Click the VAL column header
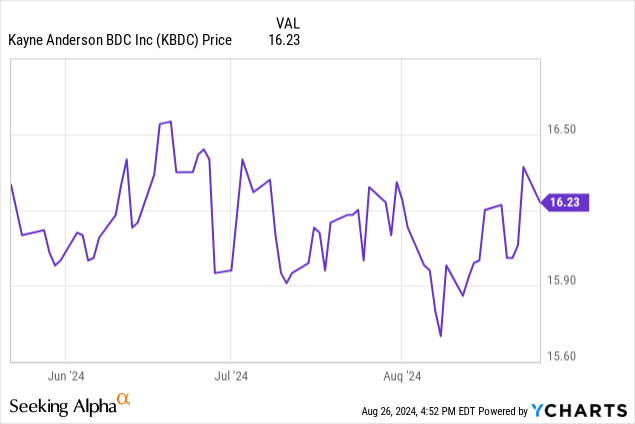 tap(286, 22)
